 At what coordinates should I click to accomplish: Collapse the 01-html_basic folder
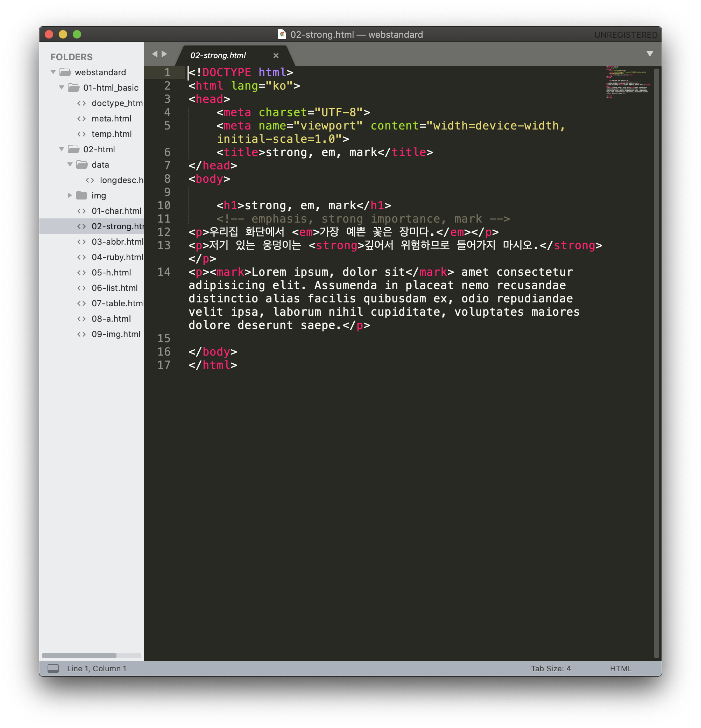tap(62, 87)
